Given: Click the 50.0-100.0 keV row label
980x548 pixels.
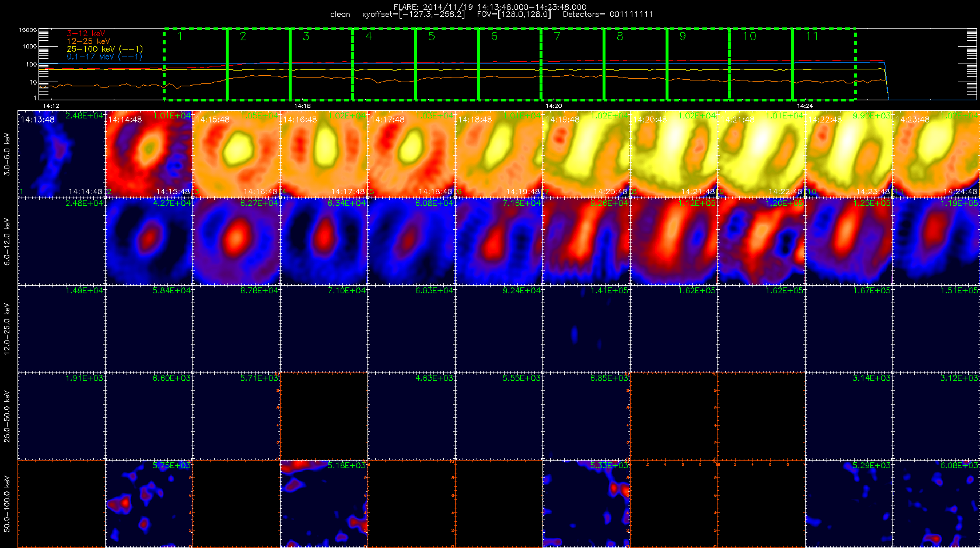Looking at the screenshot, I should pos(7,504).
